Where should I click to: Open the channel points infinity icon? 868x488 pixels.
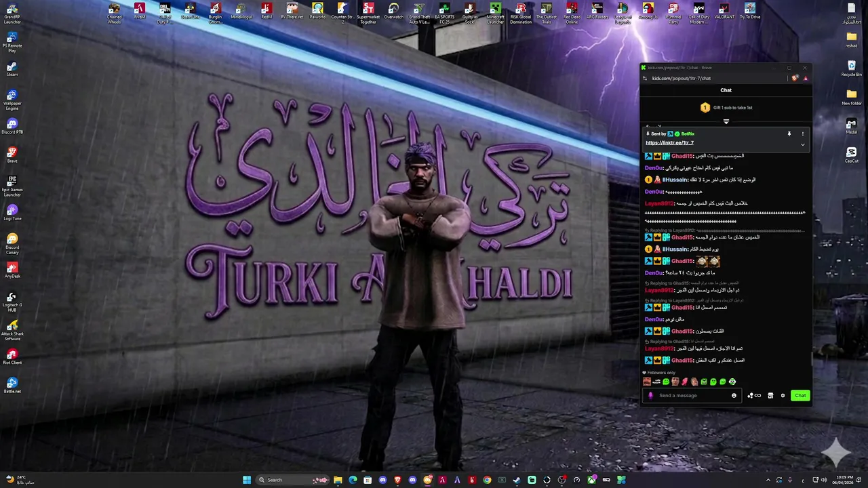754,396
